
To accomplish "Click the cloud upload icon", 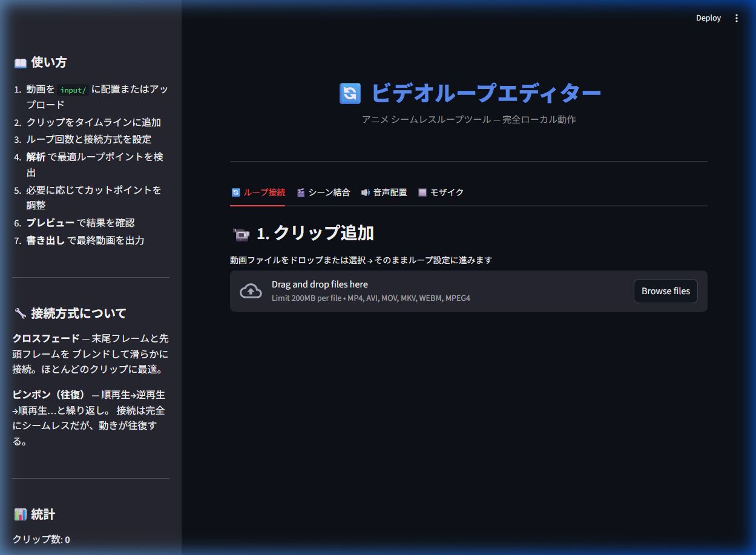I will pyautogui.click(x=251, y=291).
